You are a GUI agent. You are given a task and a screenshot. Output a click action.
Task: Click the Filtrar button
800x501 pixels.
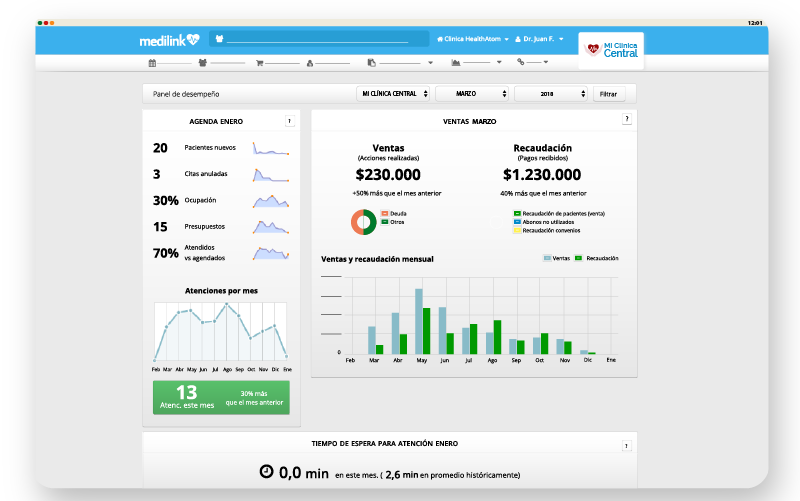click(609, 94)
